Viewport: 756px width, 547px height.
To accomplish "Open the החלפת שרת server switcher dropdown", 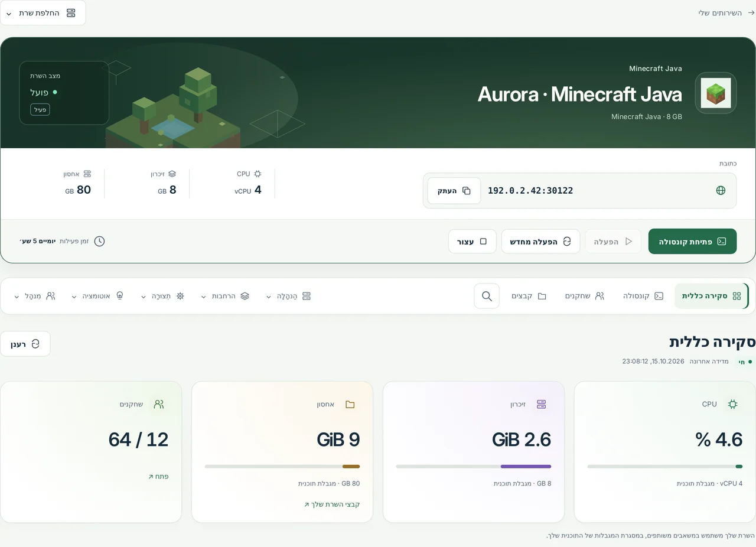I will pyautogui.click(x=43, y=13).
